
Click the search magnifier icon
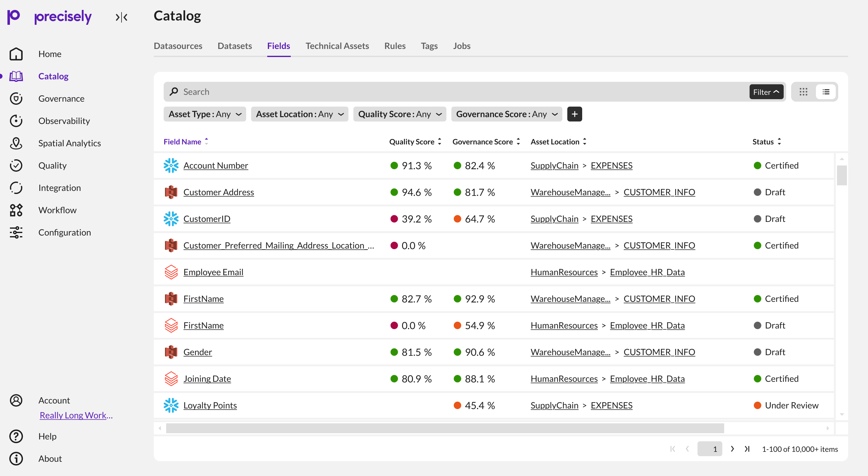[x=174, y=92]
